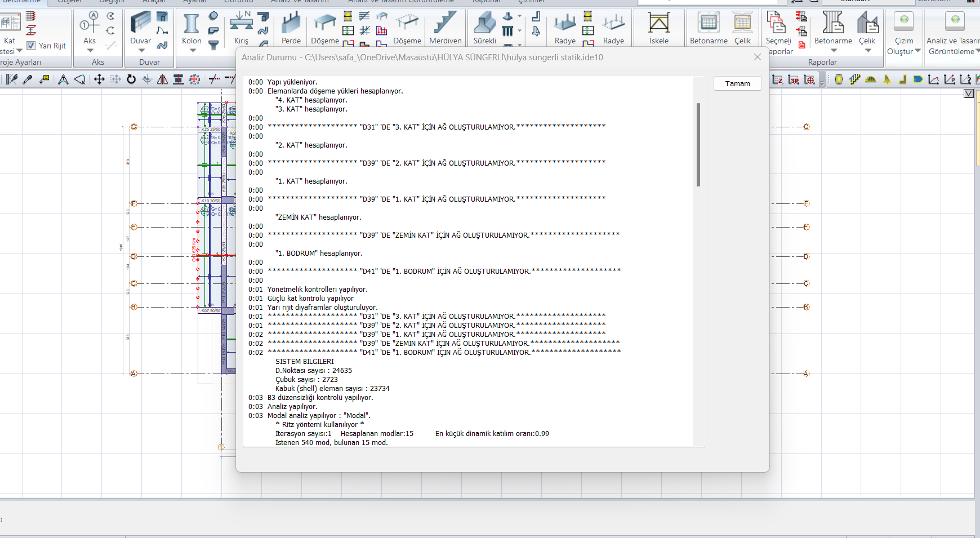The height and width of the screenshot is (538, 980).
Task: Click the eyedropper property picker icon
Action: coord(28,79)
